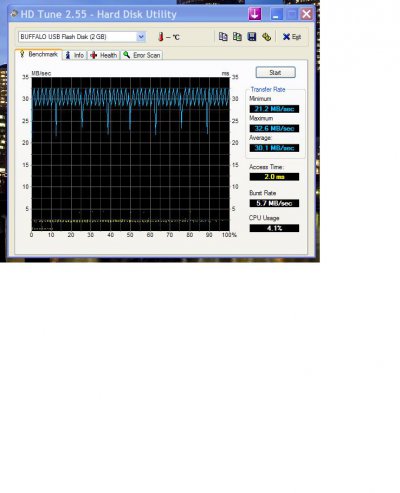
Task: Click the copy screenshot to clipboard icon
Action: [237, 37]
